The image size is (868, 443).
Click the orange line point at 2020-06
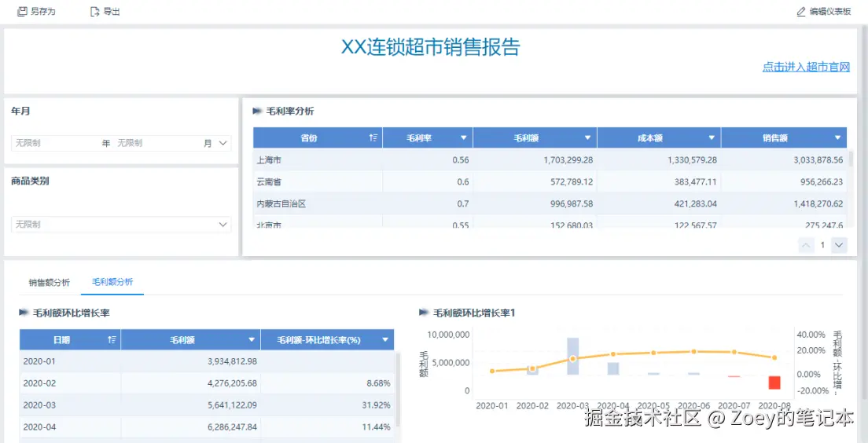693,352
